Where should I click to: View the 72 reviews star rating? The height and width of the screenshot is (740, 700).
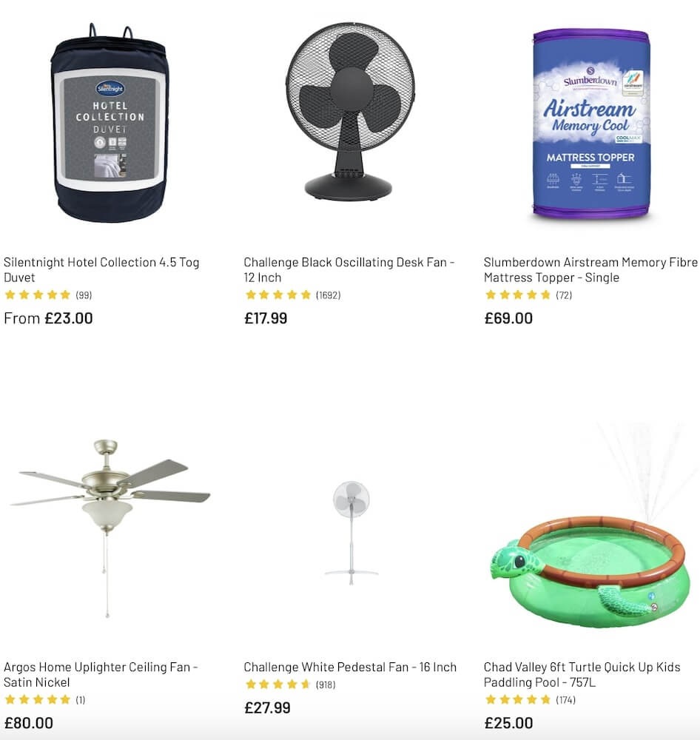pyautogui.click(x=528, y=295)
